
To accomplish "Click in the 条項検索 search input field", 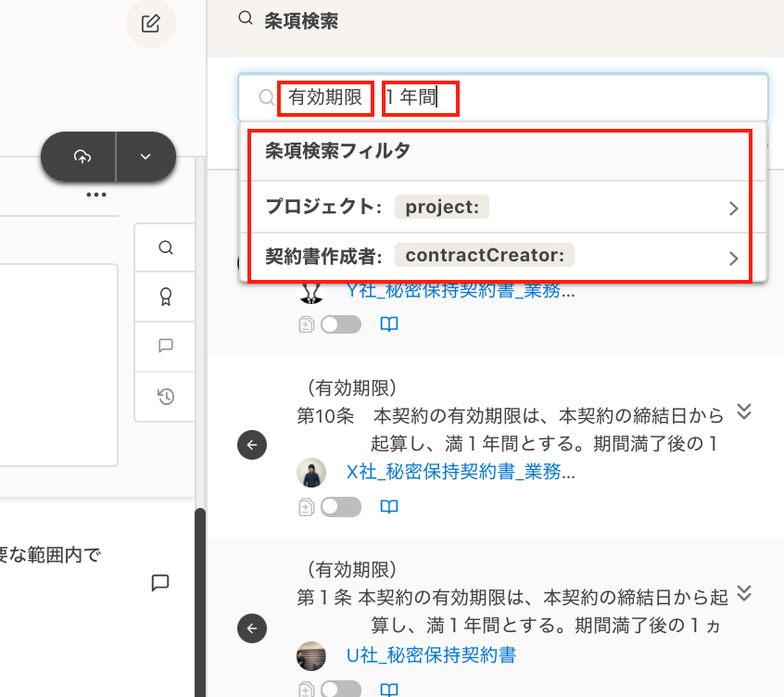I will (602, 96).
